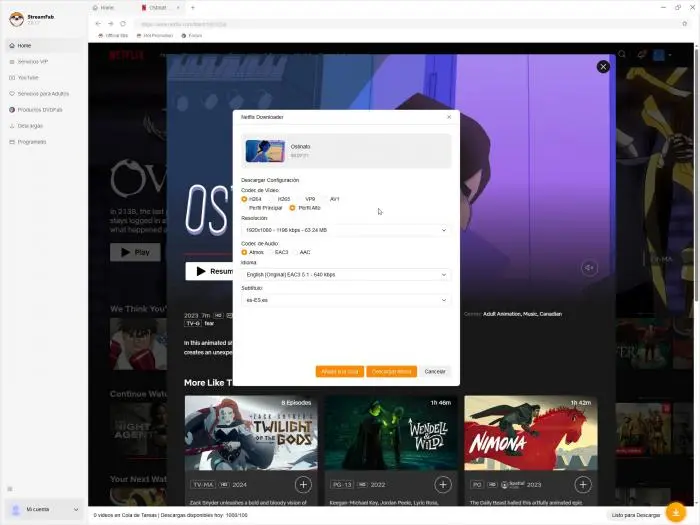Click Listo para Descargar status
This screenshot has width=700, height=525.
click(x=636, y=515)
